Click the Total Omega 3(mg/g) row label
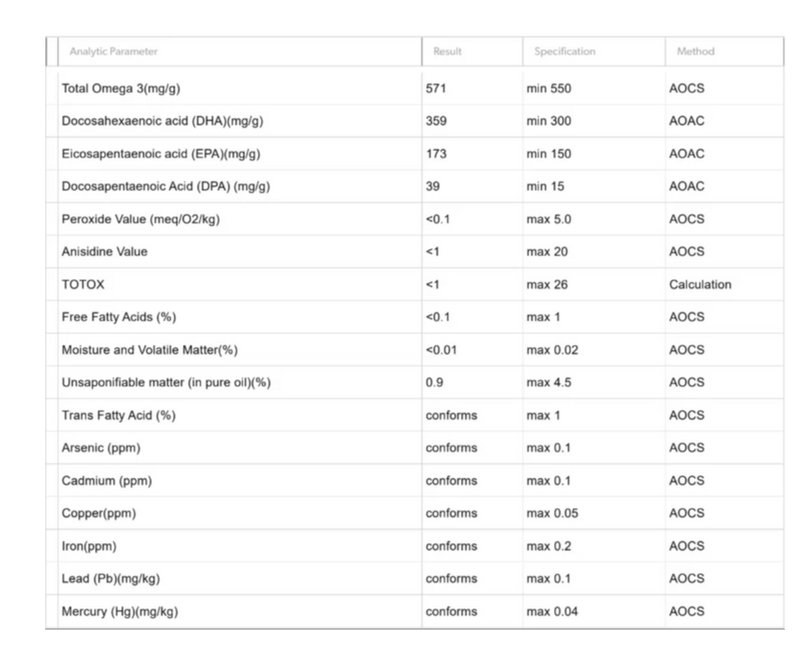The height and width of the screenshot is (650, 800). click(121, 89)
